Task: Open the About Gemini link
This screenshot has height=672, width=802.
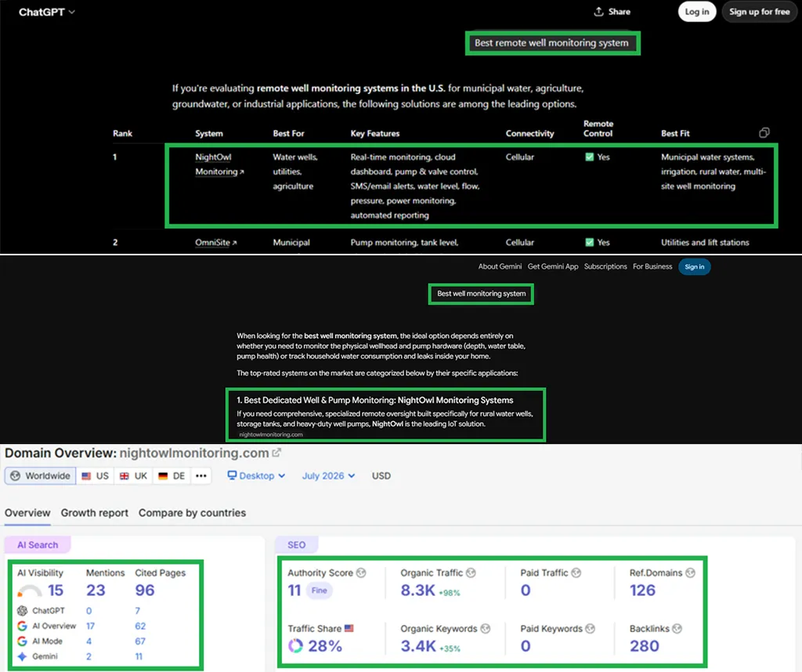Action: click(500, 266)
